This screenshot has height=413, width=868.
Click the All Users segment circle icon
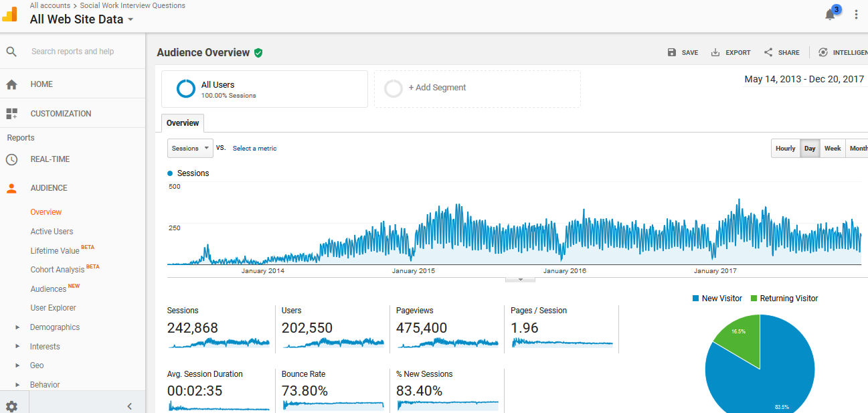click(185, 89)
